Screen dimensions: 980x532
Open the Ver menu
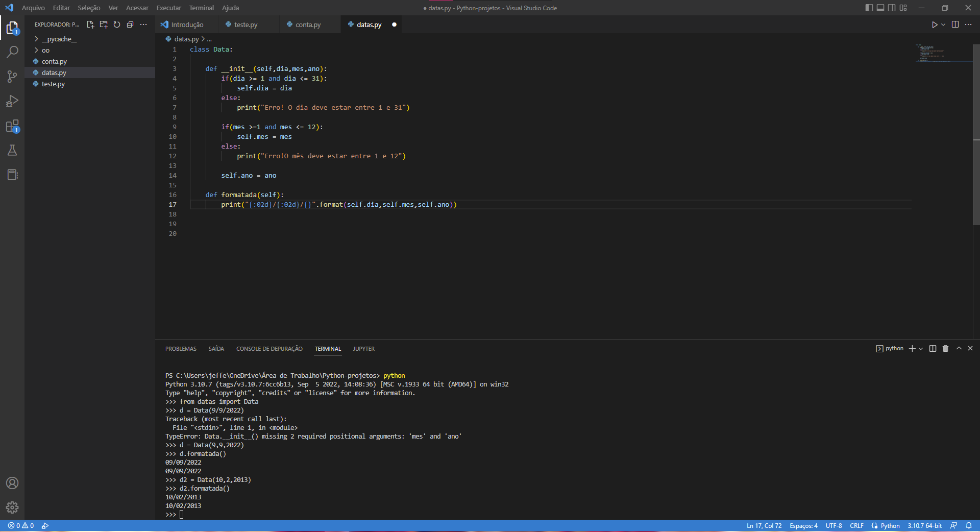[x=113, y=8]
